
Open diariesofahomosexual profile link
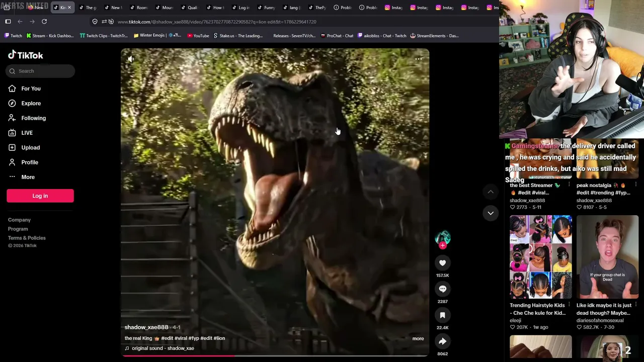coord(600,320)
